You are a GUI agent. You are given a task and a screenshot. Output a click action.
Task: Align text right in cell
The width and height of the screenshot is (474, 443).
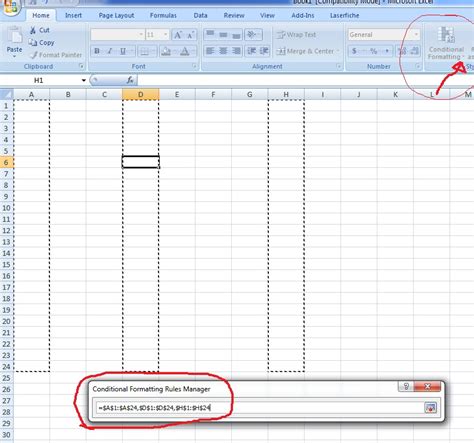coord(236,51)
